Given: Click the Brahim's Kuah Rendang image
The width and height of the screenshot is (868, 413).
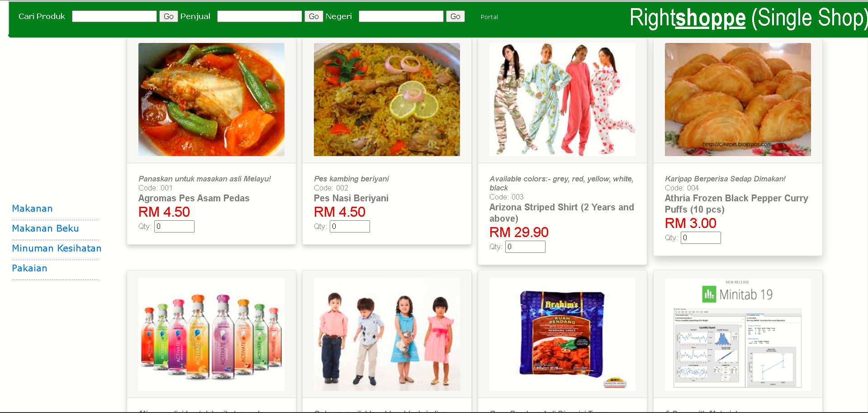Looking at the screenshot, I should [x=562, y=334].
